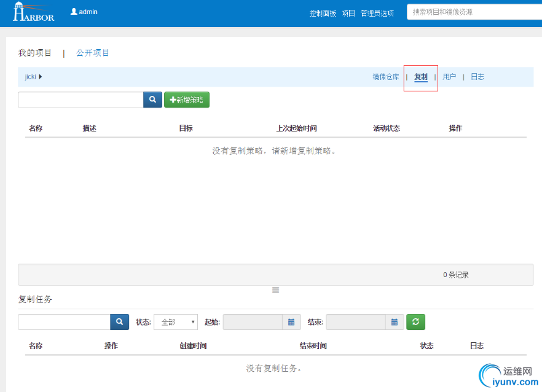The image size is (542, 392).
Task: Select the 我的项目 tab
Action: coord(34,53)
